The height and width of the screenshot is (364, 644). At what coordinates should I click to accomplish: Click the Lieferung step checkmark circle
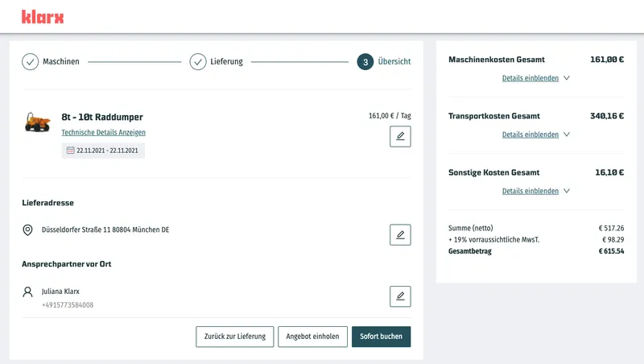[198, 62]
